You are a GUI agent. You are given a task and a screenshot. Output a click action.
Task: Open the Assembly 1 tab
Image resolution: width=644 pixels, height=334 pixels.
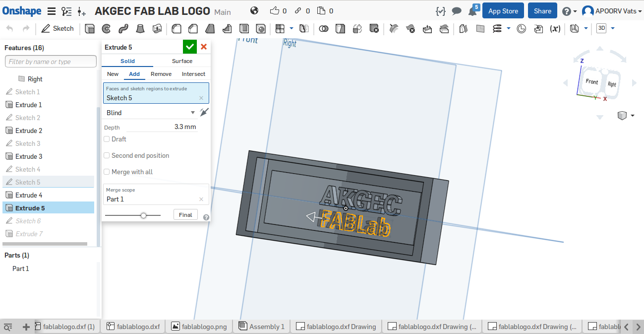click(261, 327)
